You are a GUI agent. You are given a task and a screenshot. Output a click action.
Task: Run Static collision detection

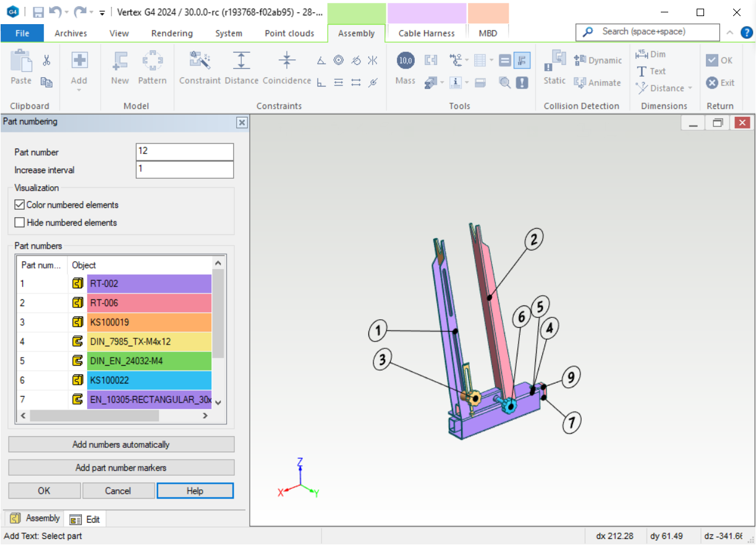tap(554, 68)
